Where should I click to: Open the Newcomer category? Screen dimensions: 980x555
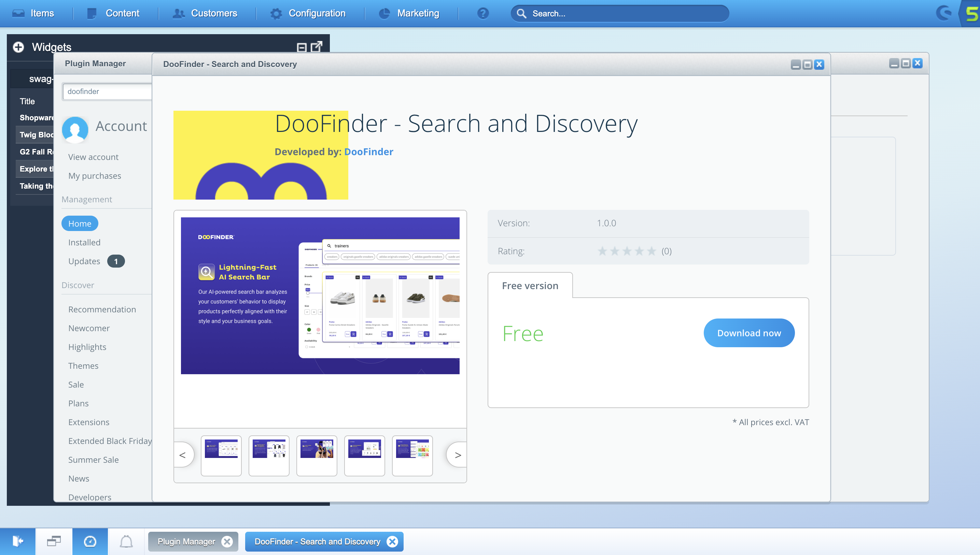click(89, 328)
